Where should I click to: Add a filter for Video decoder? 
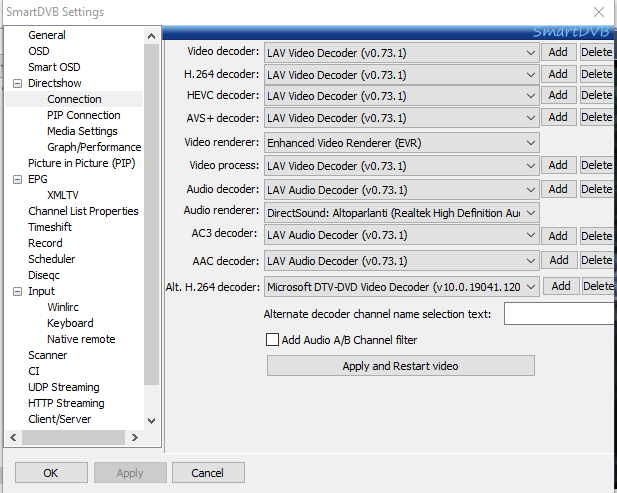pos(558,52)
